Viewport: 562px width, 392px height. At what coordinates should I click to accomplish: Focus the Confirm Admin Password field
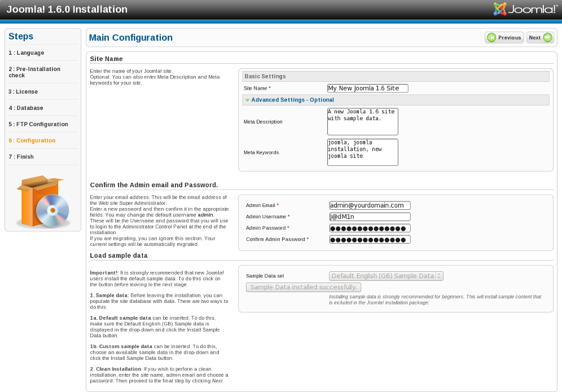point(370,240)
